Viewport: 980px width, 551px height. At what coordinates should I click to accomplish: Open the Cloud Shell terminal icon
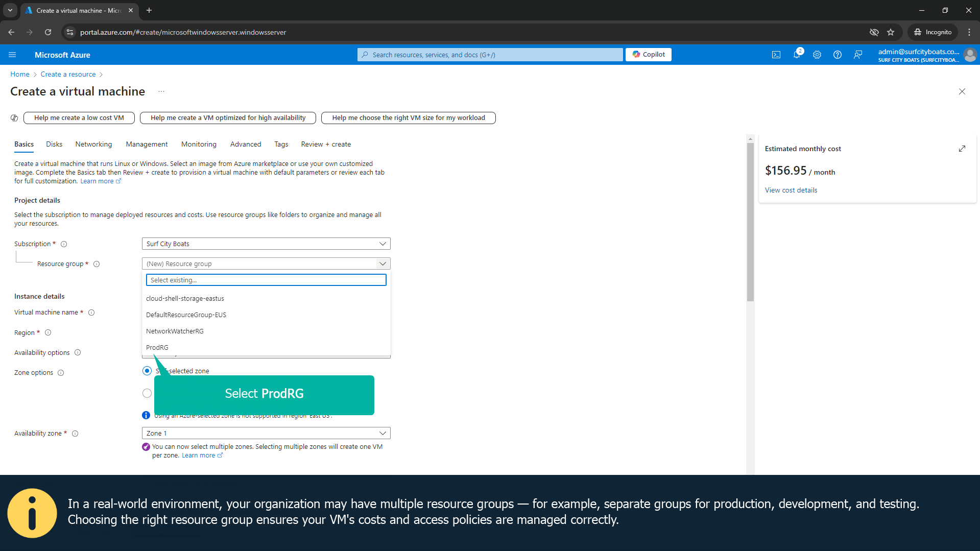coord(776,55)
